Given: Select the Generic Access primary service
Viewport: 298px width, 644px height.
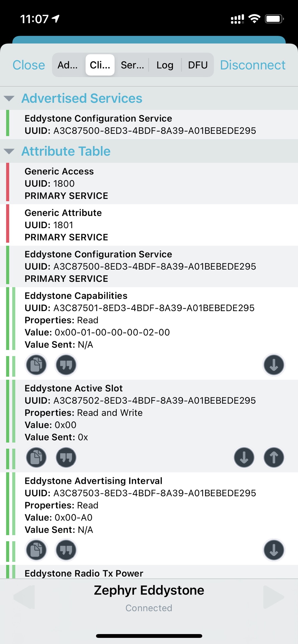Looking at the screenshot, I should 149,184.
